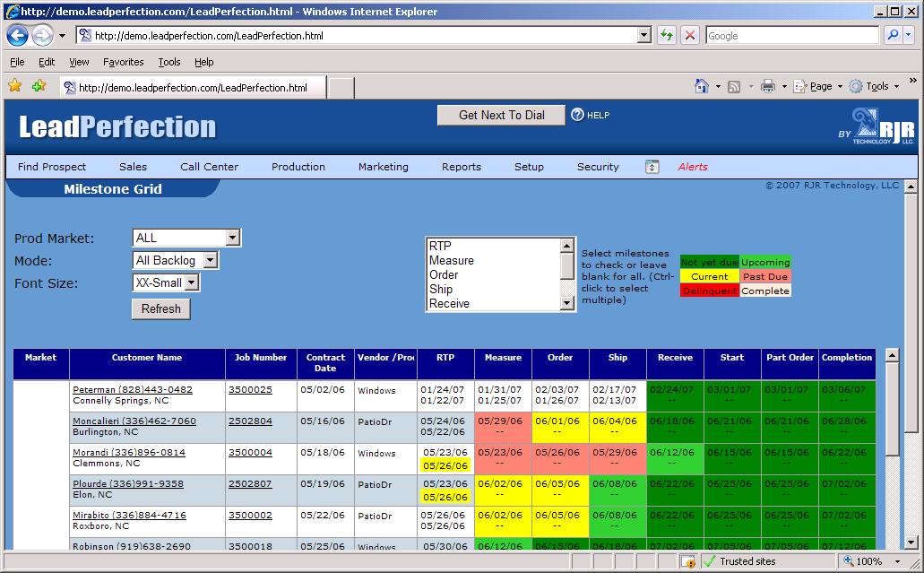Open the Edit menu

click(47, 62)
